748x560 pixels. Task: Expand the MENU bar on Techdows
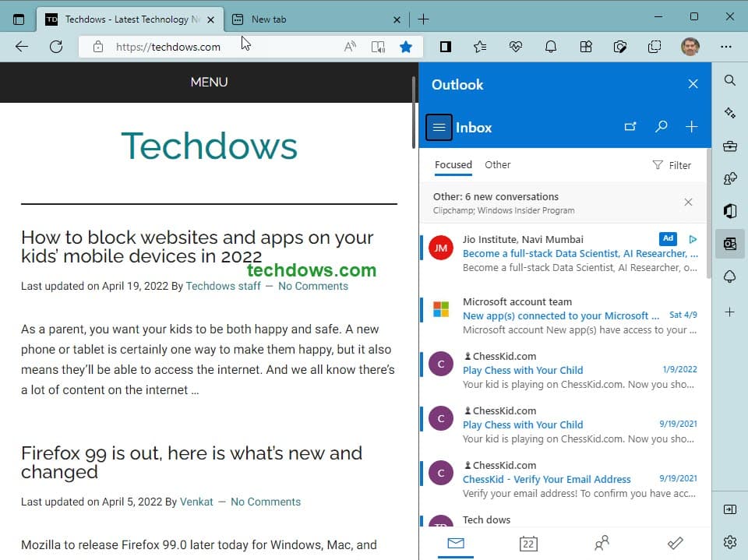pyautogui.click(x=209, y=82)
